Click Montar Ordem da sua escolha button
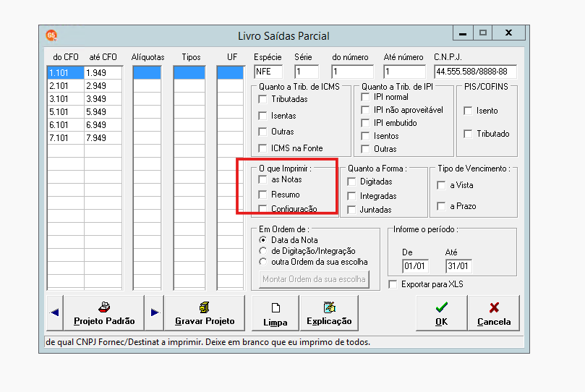This screenshot has height=392, width=585. point(314,279)
